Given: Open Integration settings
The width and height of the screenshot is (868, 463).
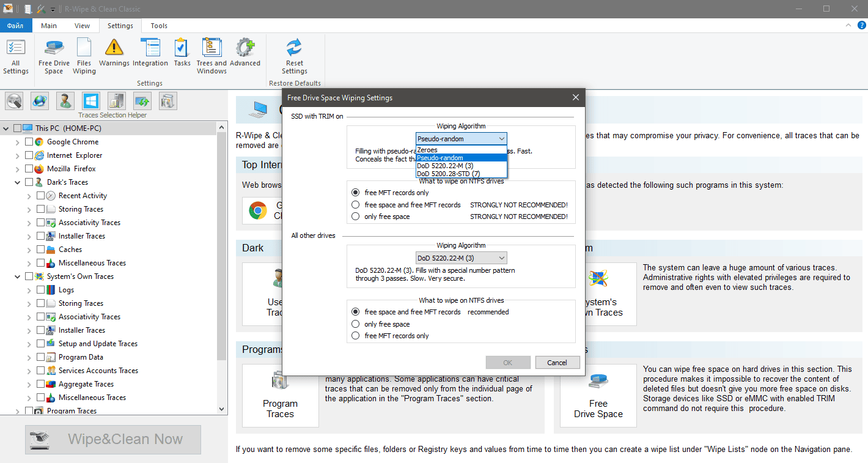Looking at the screenshot, I should pyautogui.click(x=150, y=53).
